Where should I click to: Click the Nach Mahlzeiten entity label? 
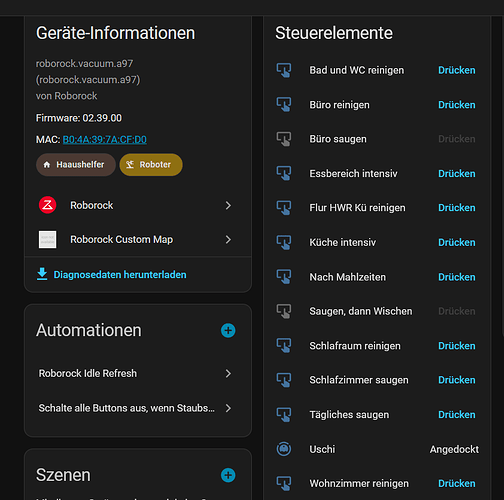pos(347,277)
